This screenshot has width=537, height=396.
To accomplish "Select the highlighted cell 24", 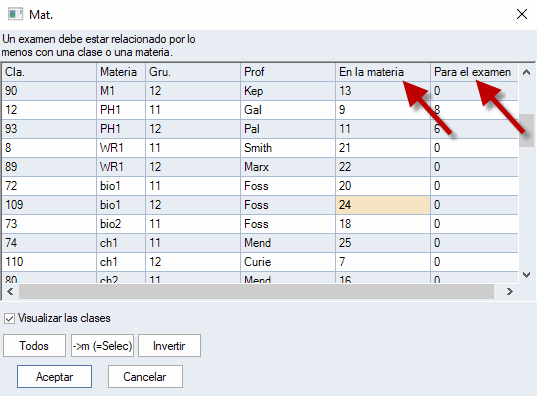I will (x=383, y=205).
